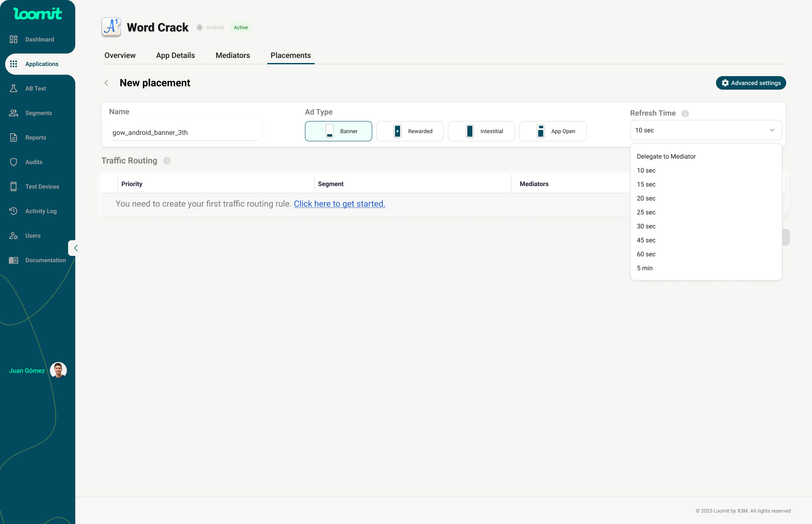Viewport: 812px width, 524px height.
Task: Open Segments from the sidebar
Action: [x=38, y=113]
